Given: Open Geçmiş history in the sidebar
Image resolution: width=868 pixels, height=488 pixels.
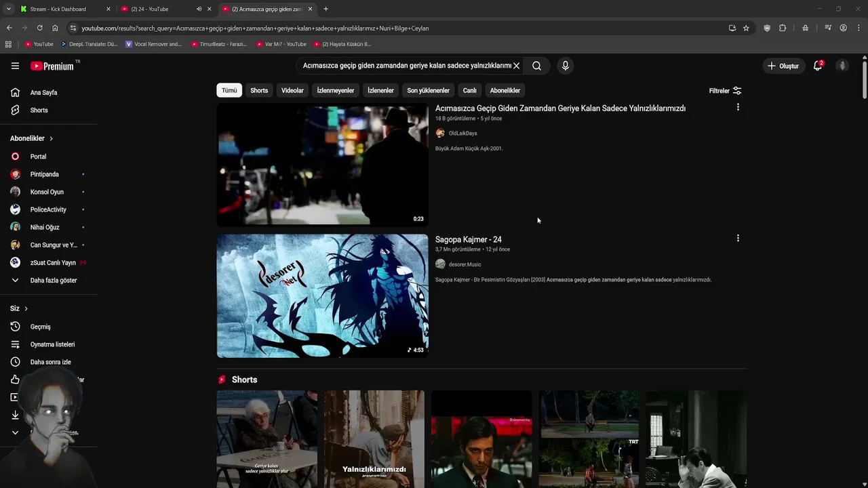Looking at the screenshot, I should (x=40, y=327).
